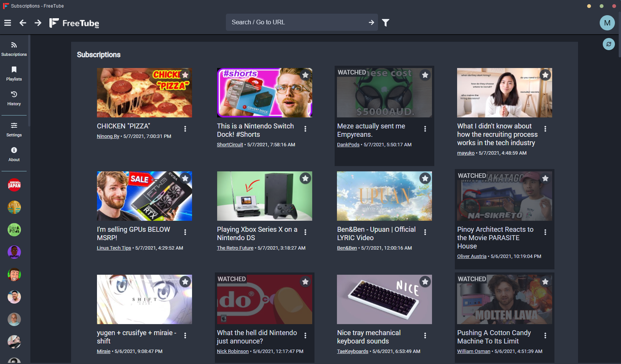Play the Nice tray keyboard thumbnail
Viewport: 621px width, 364px height.
384,299
